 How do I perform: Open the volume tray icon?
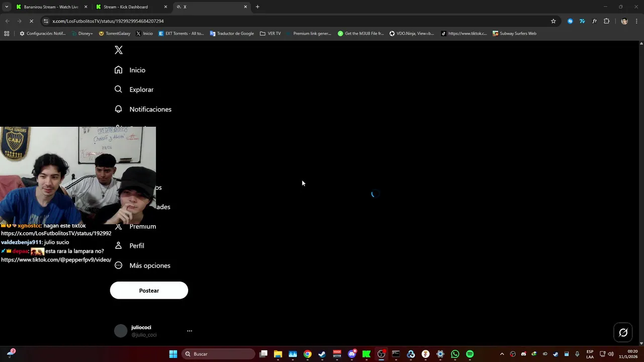[x=611, y=354]
